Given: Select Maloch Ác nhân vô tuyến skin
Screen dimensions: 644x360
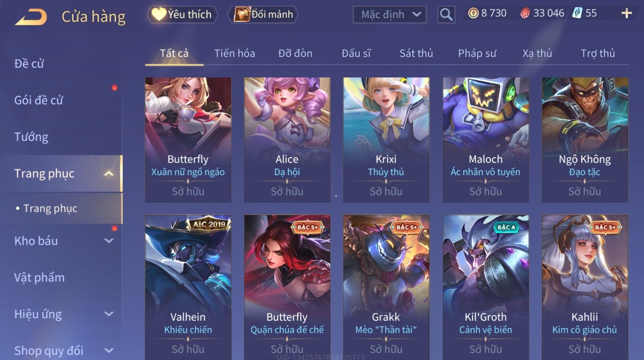Looking at the screenshot, I should (x=486, y=140).
